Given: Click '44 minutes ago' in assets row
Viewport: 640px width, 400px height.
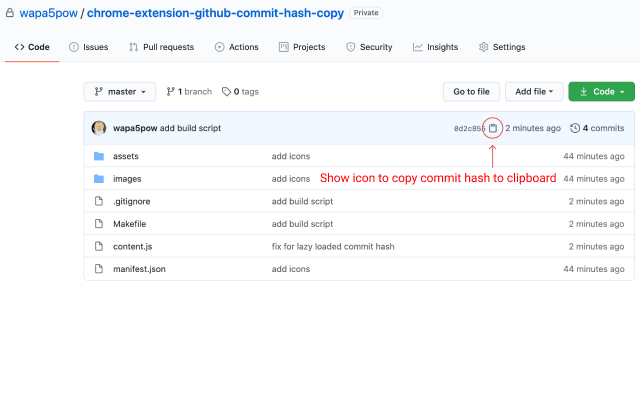Looking at the screenshot, I should (594, 156).
